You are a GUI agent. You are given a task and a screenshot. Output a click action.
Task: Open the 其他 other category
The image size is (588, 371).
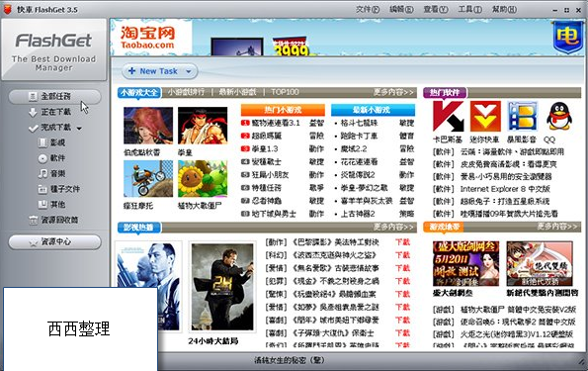click(x=52, y=204)
